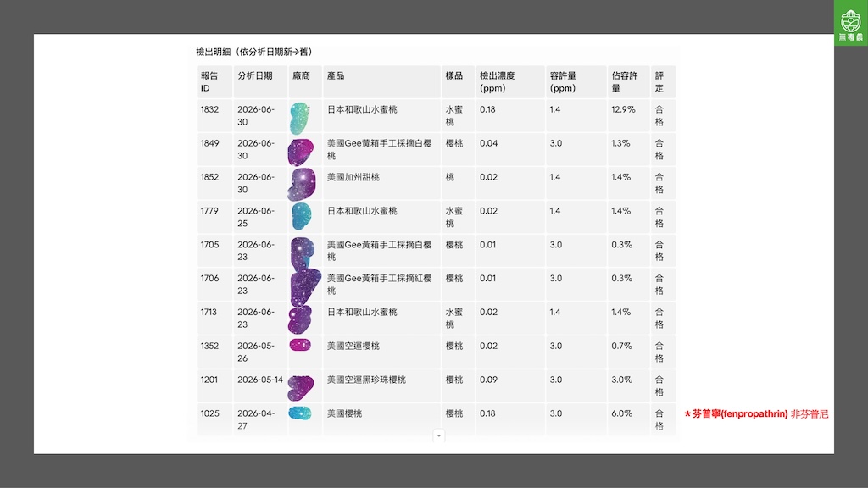Click sample type 桃 in row 1852
Image resolution: width=868 pixels, height=488 pixels.
[x=449, y=177]
